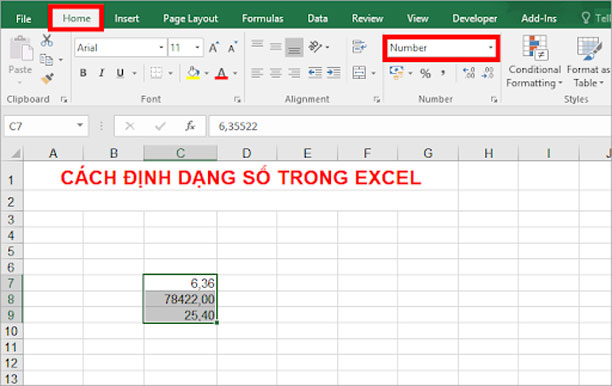
Task: Click Merge & Center icon
Action: point(359,73)
